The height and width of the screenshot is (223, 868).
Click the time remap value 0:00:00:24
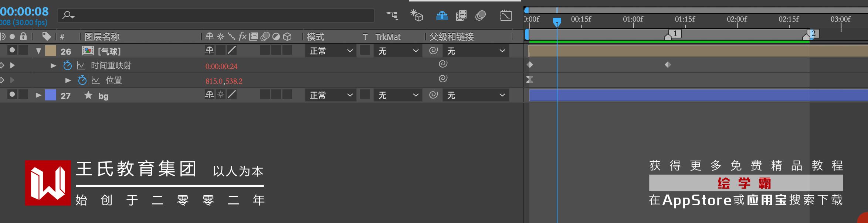point(221,66)
